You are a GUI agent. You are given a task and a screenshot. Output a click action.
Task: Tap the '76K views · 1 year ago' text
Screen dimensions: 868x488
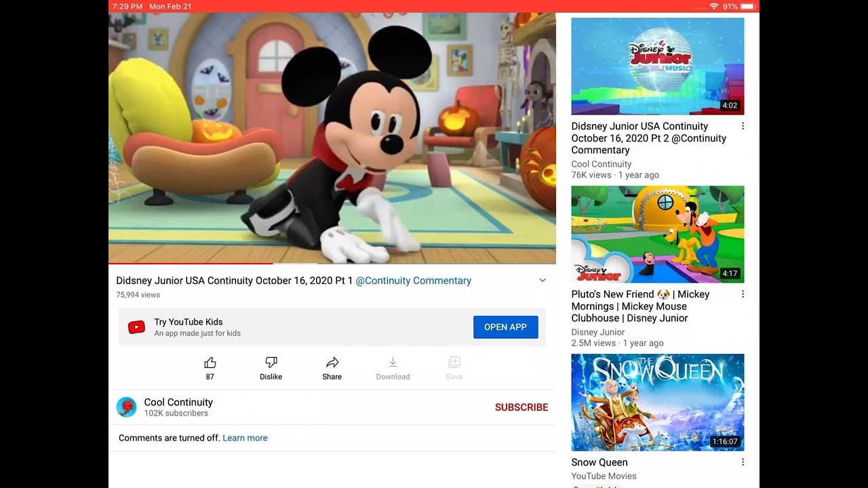[615, 175]
